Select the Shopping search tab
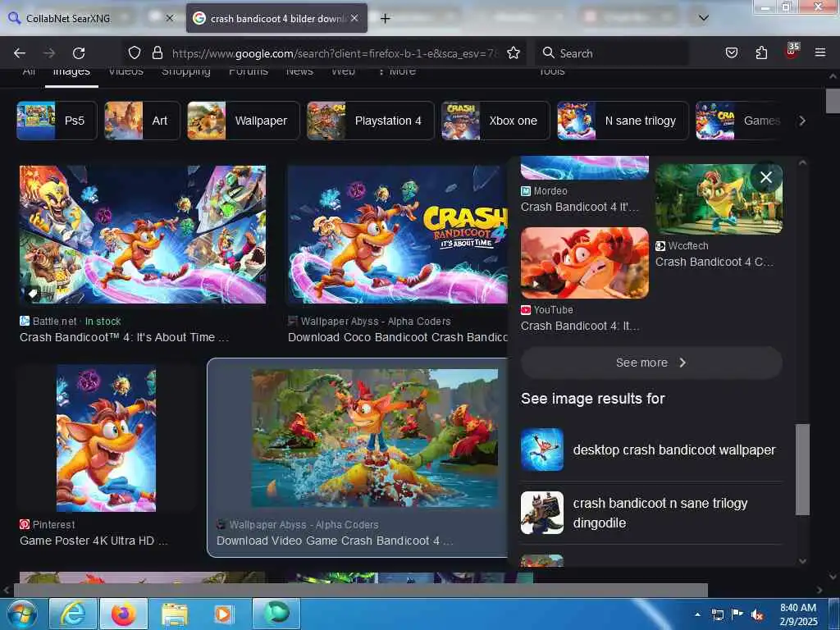The width and height of the screenshot is (840, 630). [186, 71]
